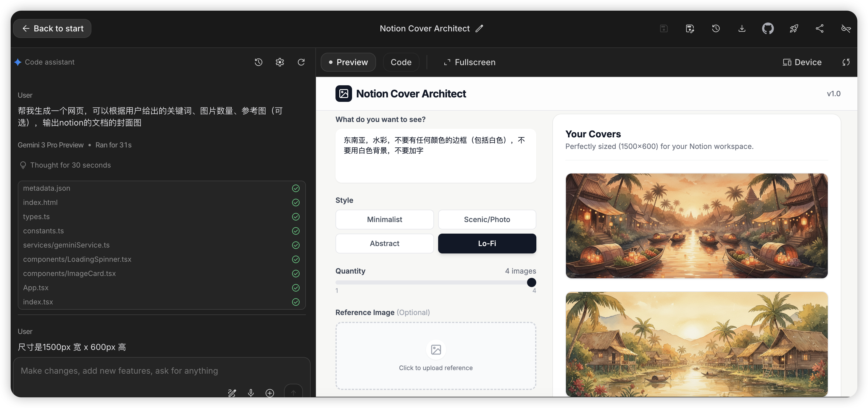Viewport: 868px width, 408px height.
Task: Click the pencil icon beside the app title
Action: [479, 28]
